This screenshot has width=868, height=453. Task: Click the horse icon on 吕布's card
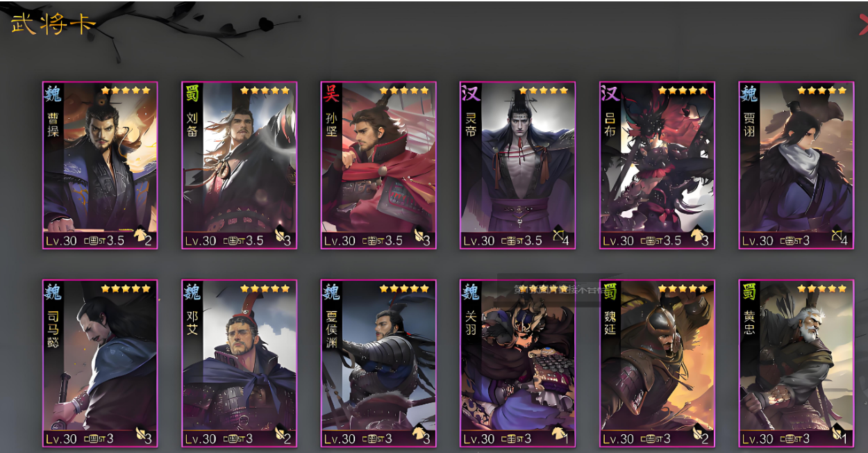tap(696, 237)
